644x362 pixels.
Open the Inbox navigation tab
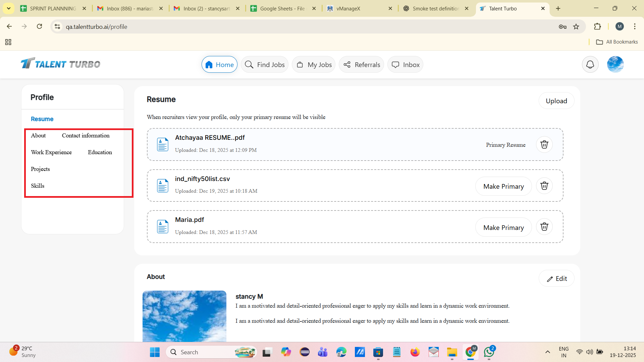(405, 64)
